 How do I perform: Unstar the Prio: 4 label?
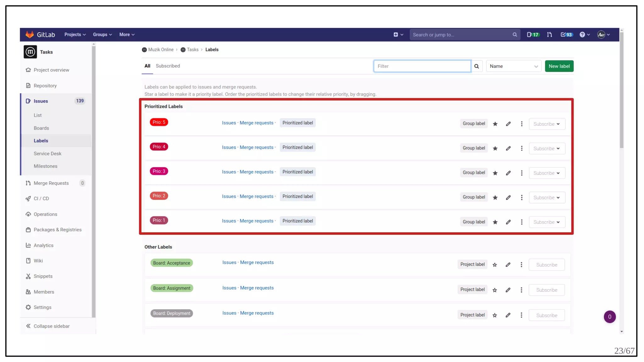point(495,148)
